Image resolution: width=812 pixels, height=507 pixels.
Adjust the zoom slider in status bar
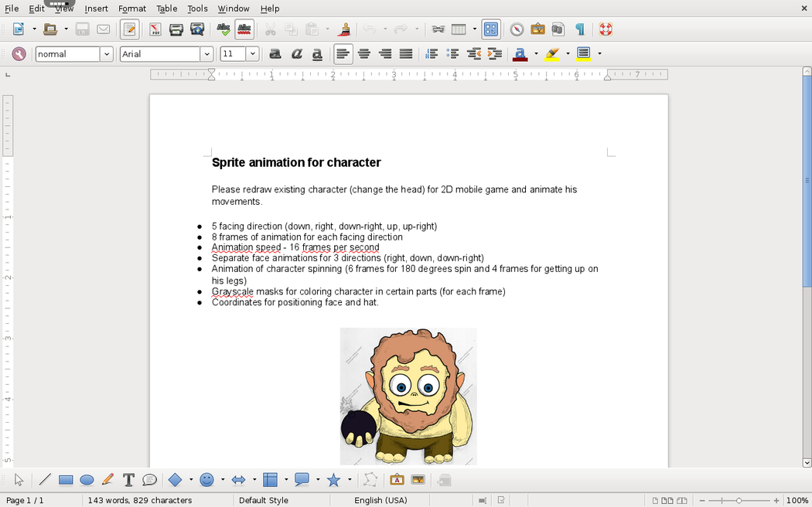[739, 500]
